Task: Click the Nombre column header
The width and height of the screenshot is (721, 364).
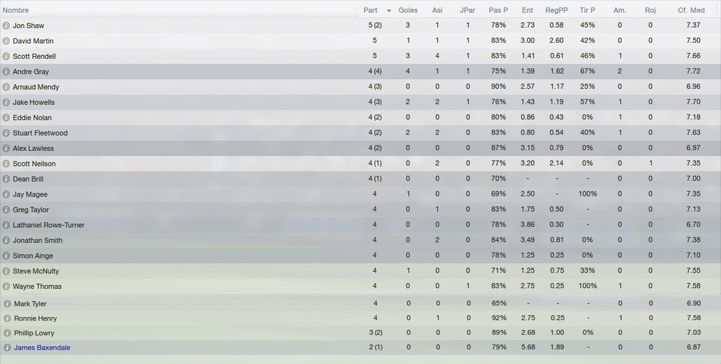Action: click(16, 10)
